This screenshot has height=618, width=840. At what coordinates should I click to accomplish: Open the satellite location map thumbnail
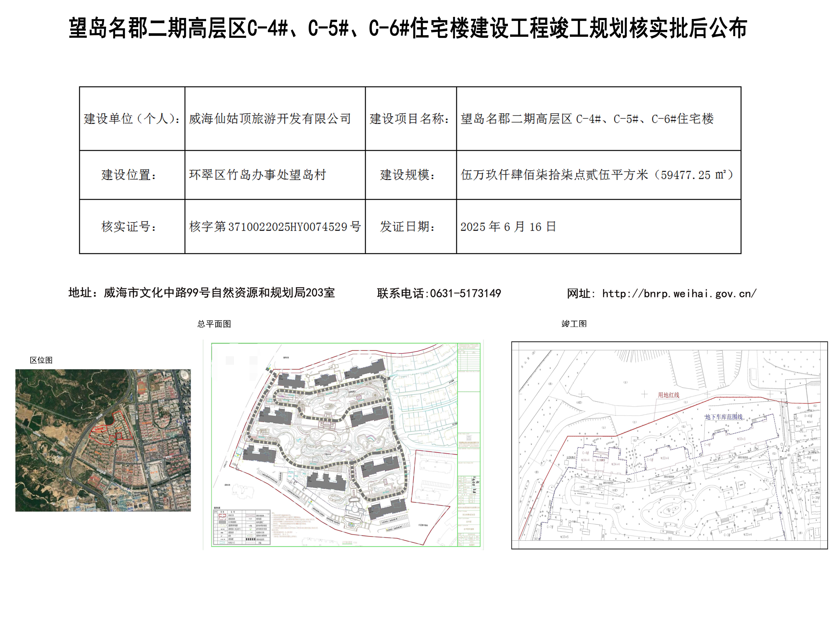103,440
